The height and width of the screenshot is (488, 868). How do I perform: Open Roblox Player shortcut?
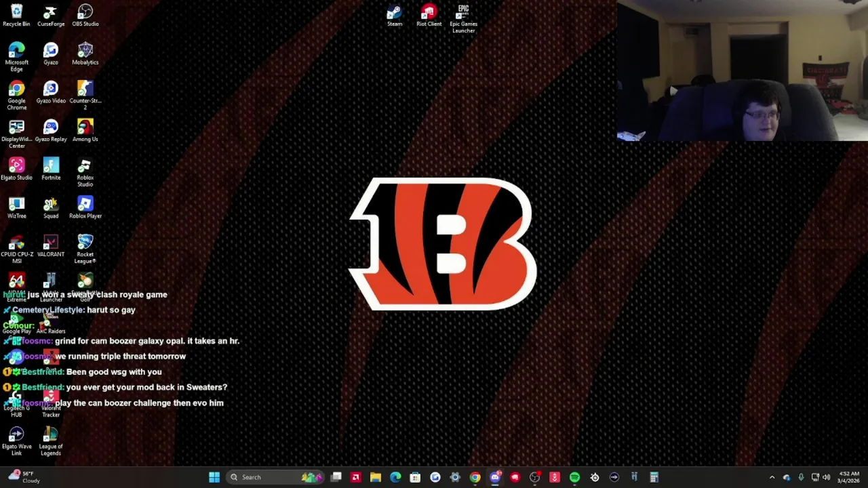click(x=85, y=208)
